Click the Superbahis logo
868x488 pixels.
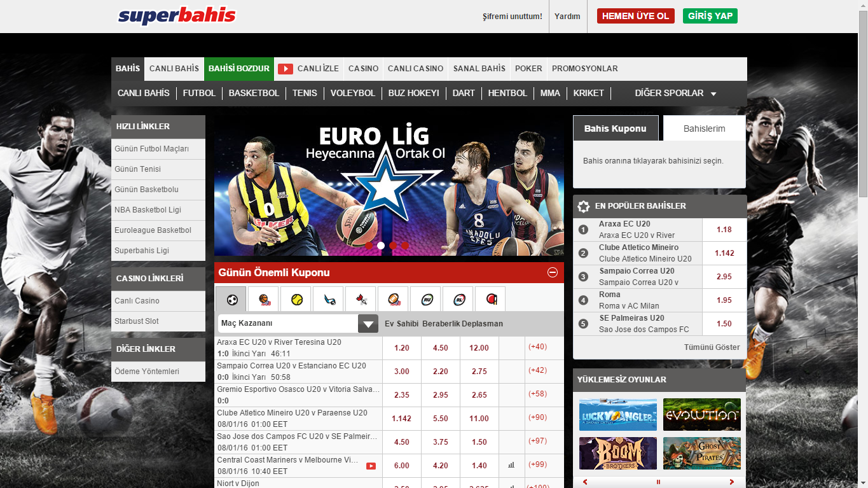pyautogui.click(x=177, y=16)
